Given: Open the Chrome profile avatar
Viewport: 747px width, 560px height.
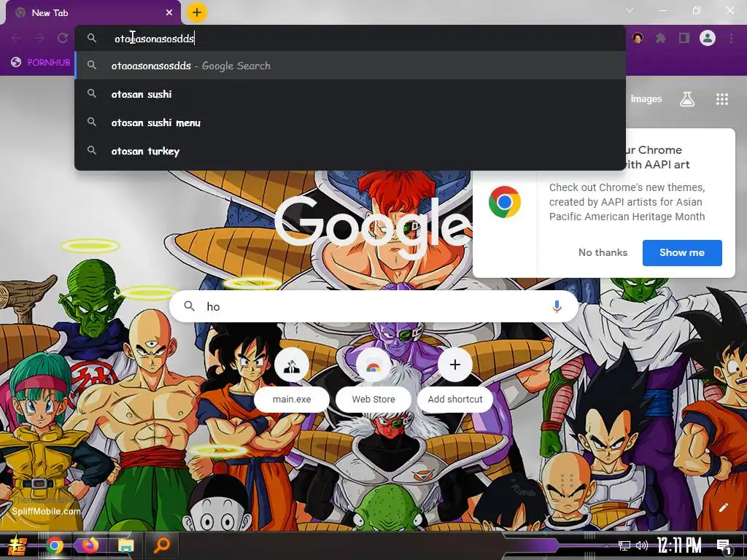Looking at the screenshot, I should point(708,38).
